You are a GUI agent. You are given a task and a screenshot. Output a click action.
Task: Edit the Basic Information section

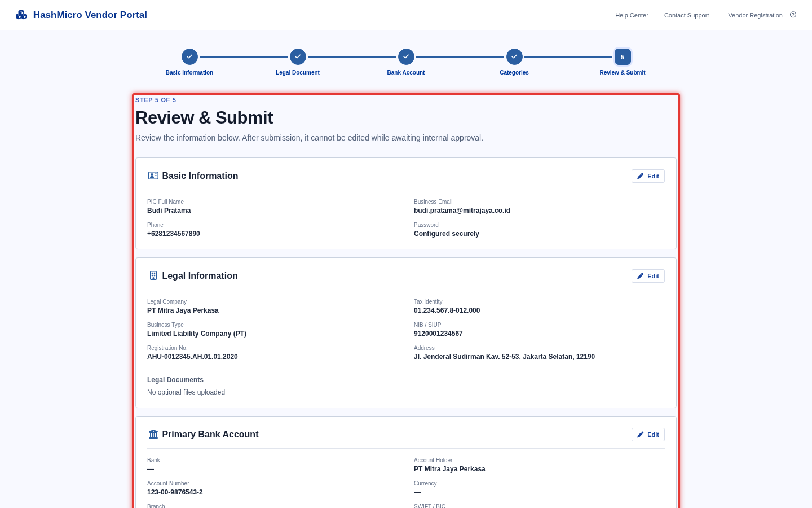648,176
